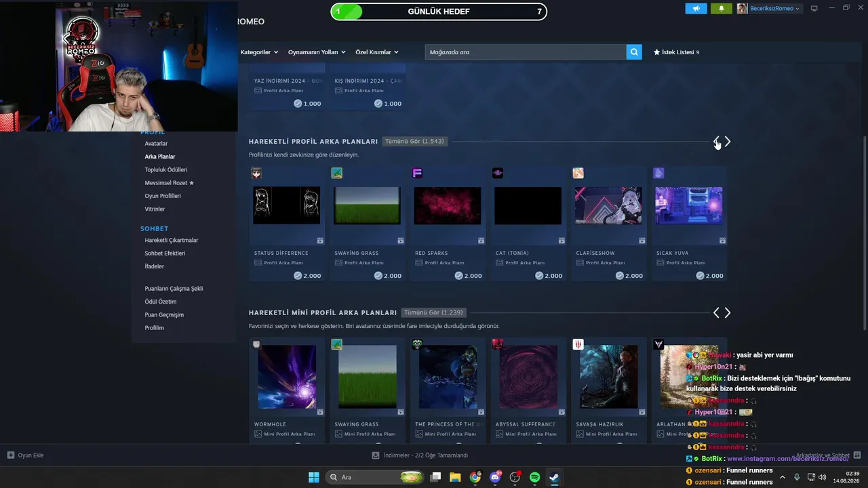Open Hareketli Çıkartmalar in the sidebar
868x488 pixels.
(x=172, y=240)
